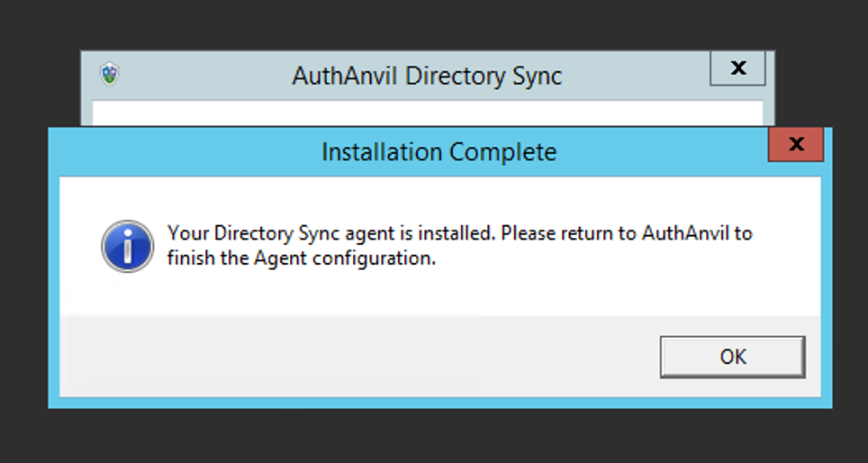
Task: Click blank title bar right of AuthAnvil Directory Sync
Action: [x=636, y=76]
